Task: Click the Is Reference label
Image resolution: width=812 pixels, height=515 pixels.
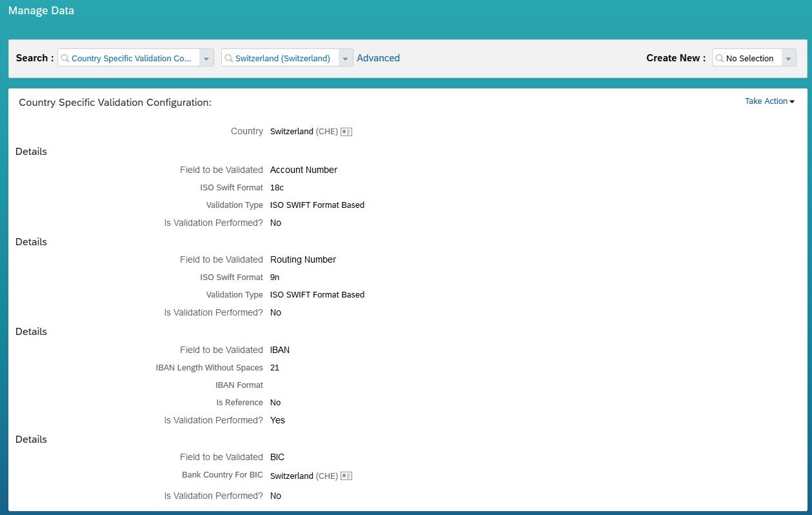Action: [x=240, y=403]
